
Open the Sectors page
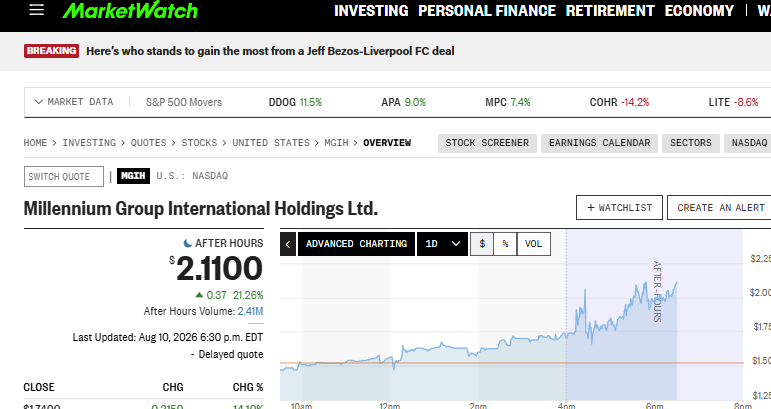pos(691,143)
